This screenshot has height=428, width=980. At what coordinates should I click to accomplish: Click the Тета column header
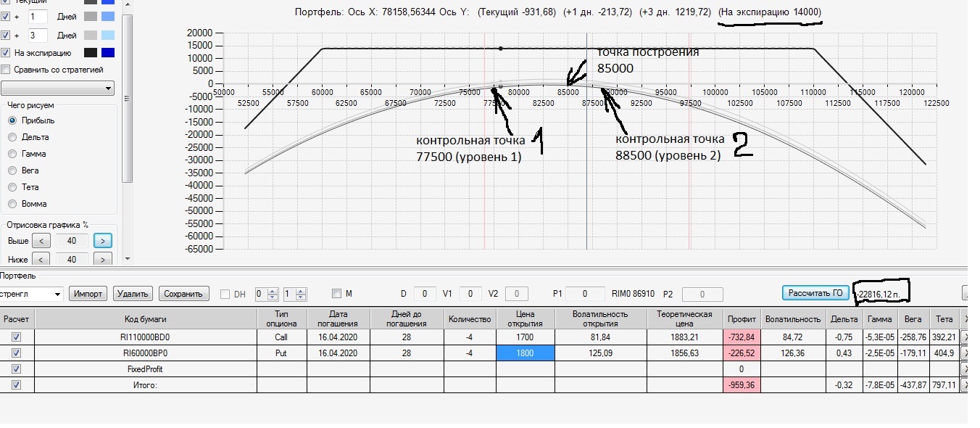[944, 319]
